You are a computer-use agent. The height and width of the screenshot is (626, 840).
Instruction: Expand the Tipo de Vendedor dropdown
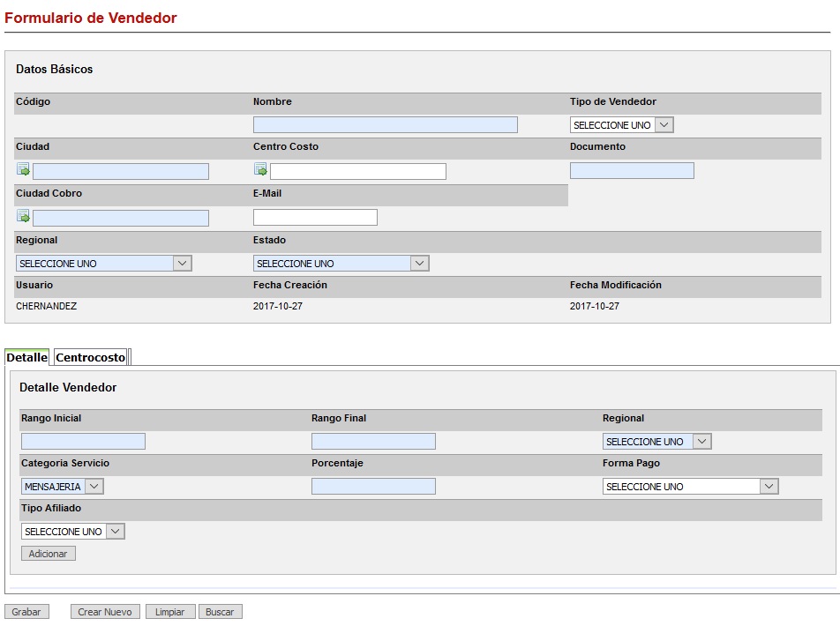(x=621, y=125)
